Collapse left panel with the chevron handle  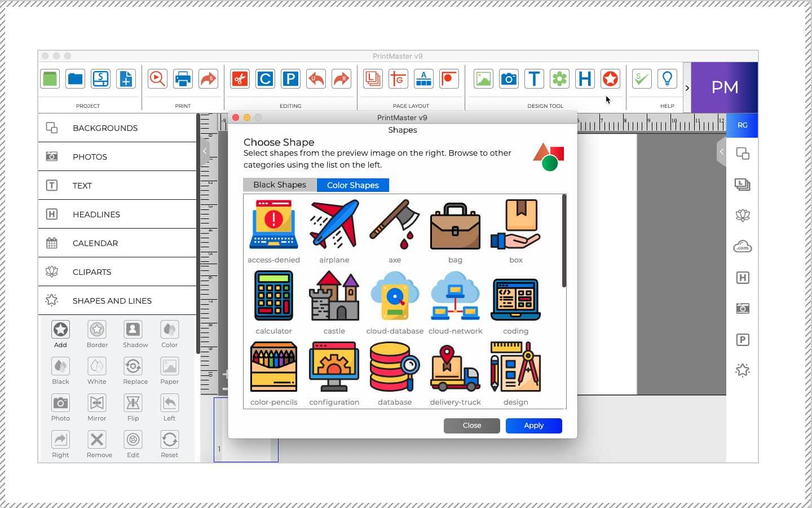click(x=205, y=151)
